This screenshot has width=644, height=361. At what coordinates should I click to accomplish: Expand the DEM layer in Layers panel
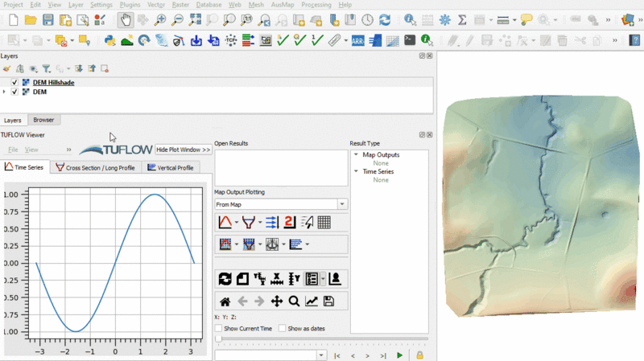[x=5, y=92]
